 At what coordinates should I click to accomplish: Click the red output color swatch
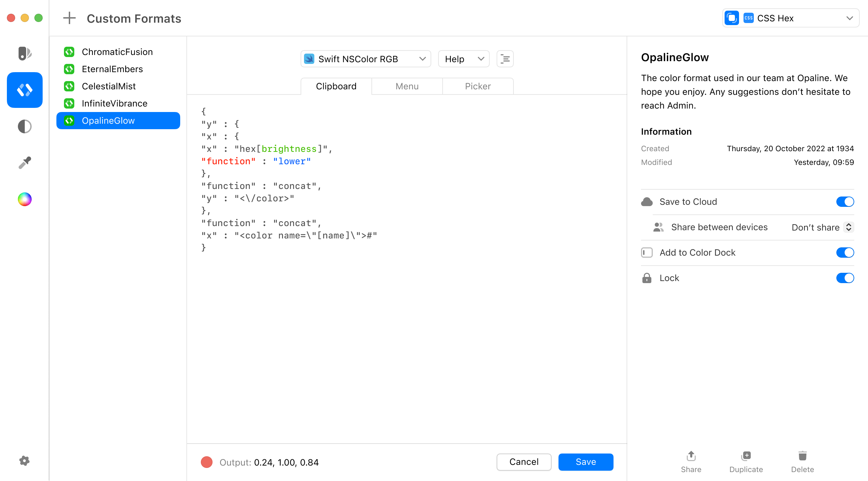pos(207,462)
